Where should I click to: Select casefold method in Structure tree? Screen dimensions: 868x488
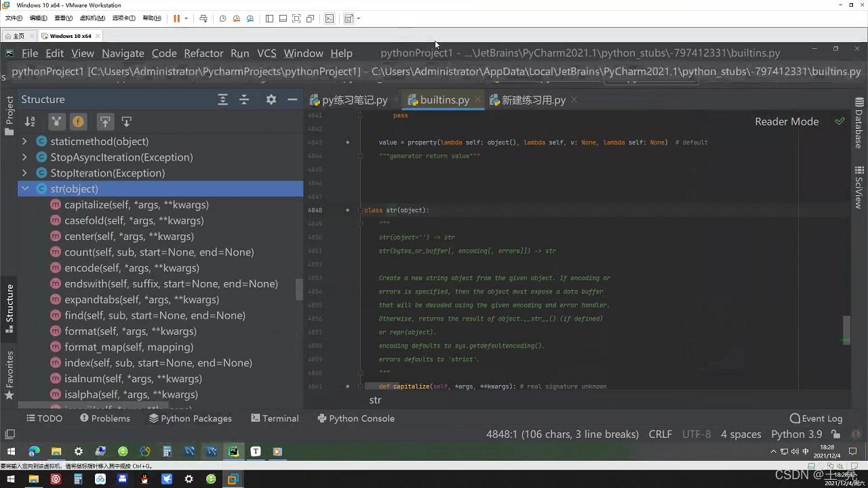point(134,220)
